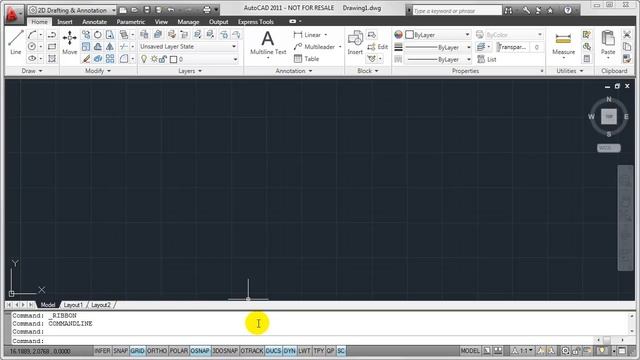Toggle SNAP mode in status bar
Screen dimensions: 640x360
click(120, 351)
